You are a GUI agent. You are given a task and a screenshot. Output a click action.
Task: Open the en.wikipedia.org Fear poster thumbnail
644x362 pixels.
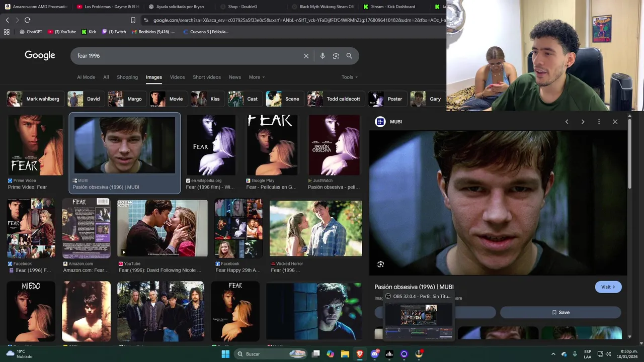point(211,145)
